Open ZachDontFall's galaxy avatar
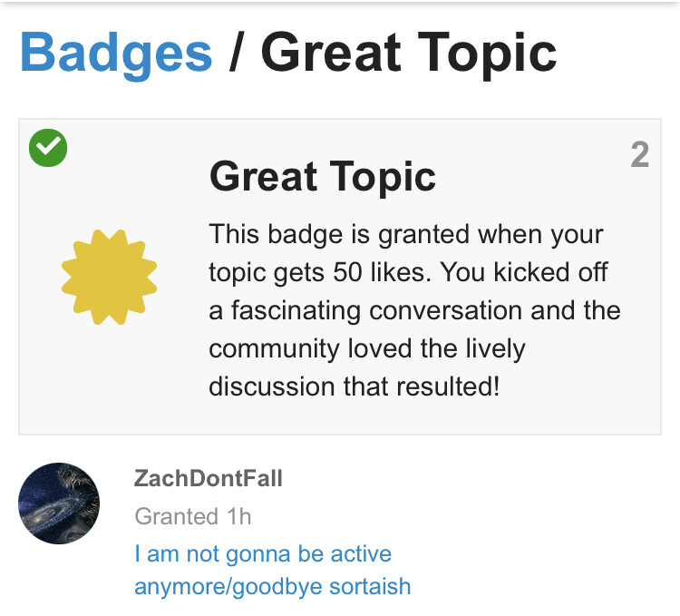The width and height of the screenshot is (680, 616). click(x=59, y=504)
